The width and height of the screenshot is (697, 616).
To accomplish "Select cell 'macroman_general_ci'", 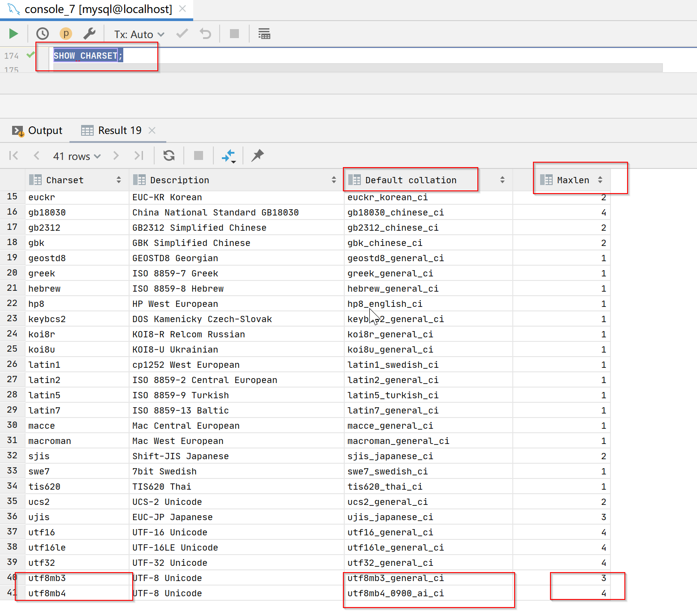I will (428, 441).
